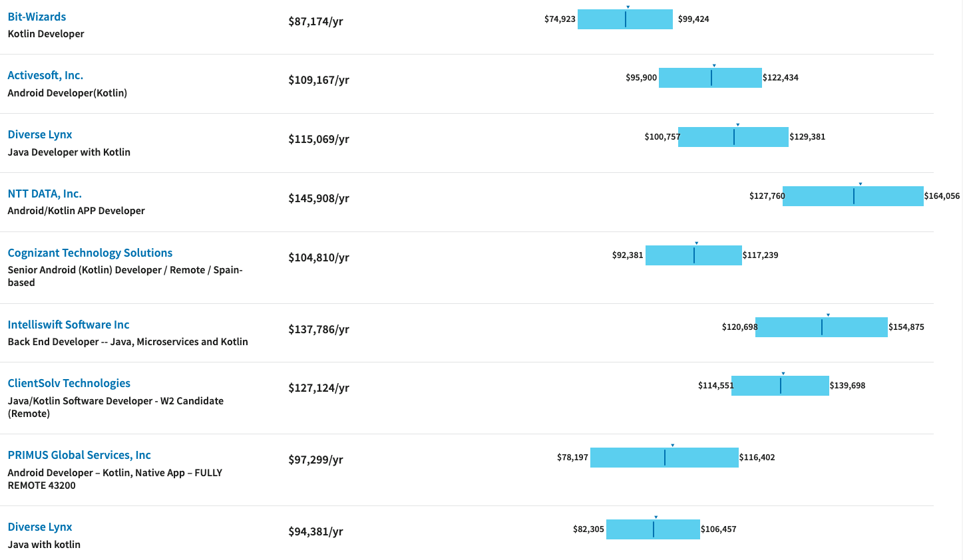The width and height of the screenshot is (963, 560).
Task: Click Diverse Lynx link above Java Developer with Kotlin
Action: [x=40, y=134]
